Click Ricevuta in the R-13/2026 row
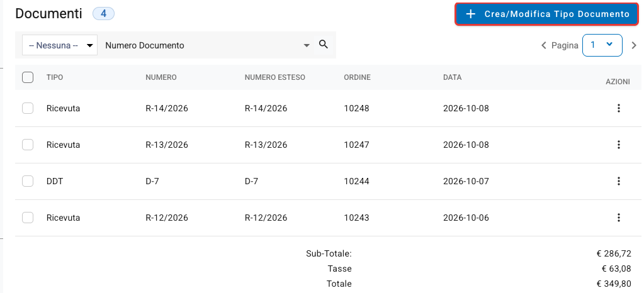644x293 pixels. coord(63,145)
